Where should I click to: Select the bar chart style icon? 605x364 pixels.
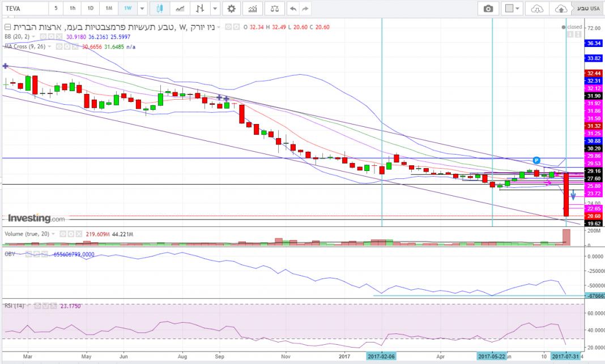198,8
